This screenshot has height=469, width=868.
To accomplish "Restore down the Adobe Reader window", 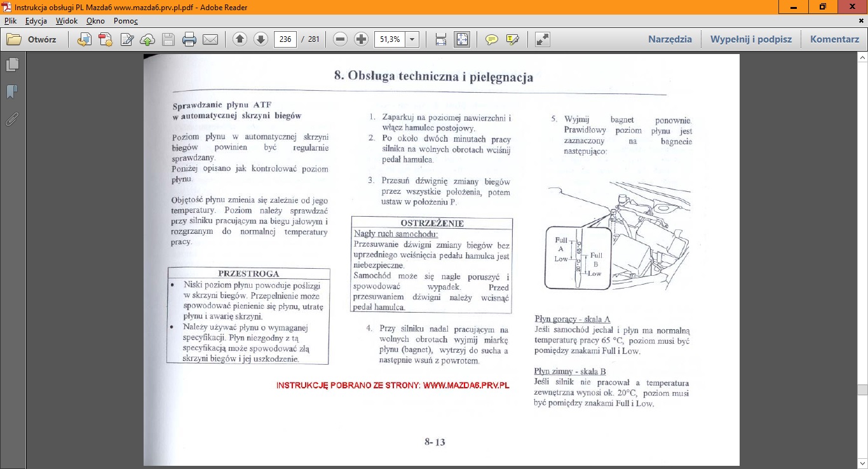I will tap(823, 7).
